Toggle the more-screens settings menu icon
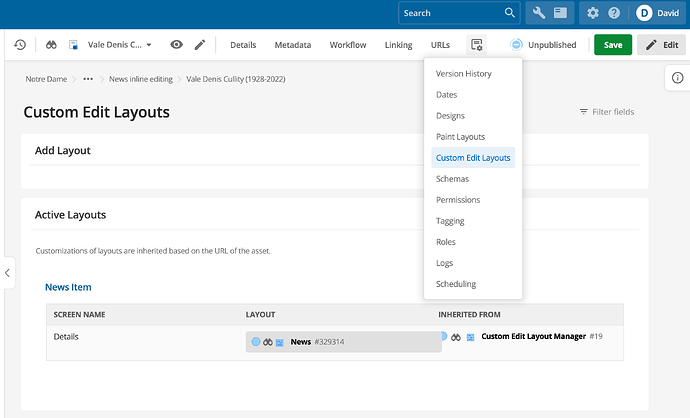This screenshot has width=690, height=418. coord(477,44)
